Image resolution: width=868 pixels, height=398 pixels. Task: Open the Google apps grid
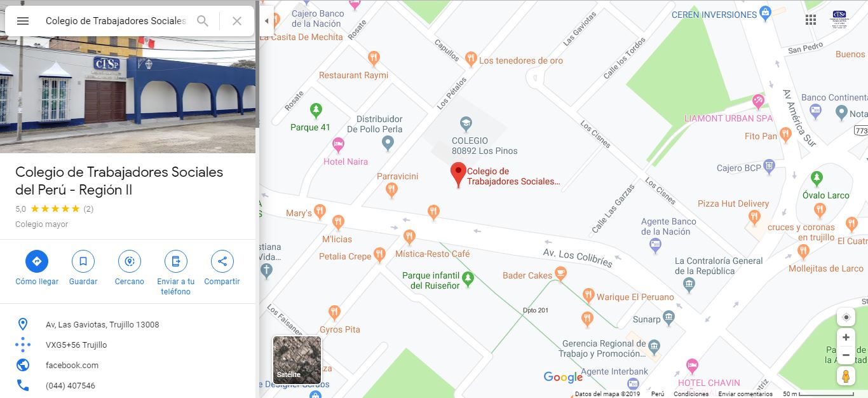pyautogui.click(x=811, y=20)
